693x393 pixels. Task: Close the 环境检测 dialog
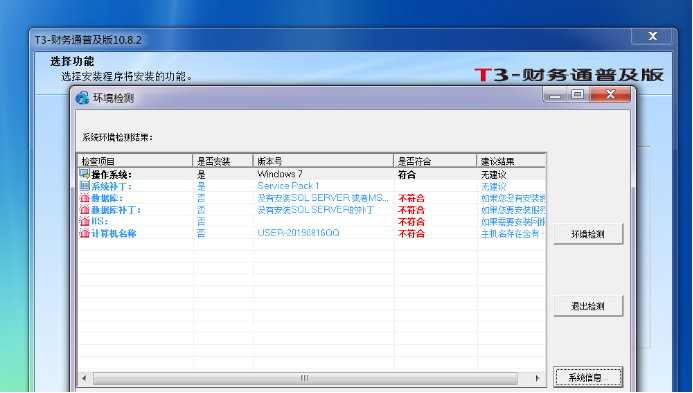610,94
